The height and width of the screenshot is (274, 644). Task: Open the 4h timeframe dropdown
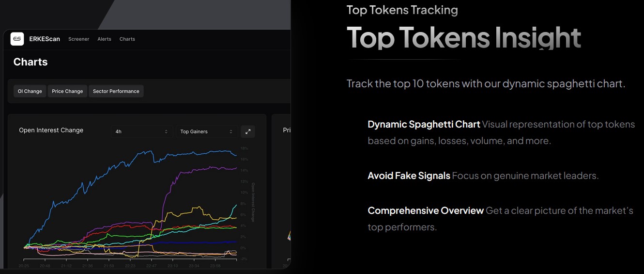coord(141,131)
